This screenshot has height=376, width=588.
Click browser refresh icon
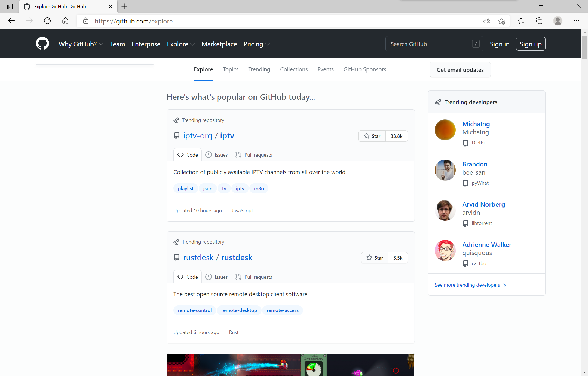tap(47, 21)
